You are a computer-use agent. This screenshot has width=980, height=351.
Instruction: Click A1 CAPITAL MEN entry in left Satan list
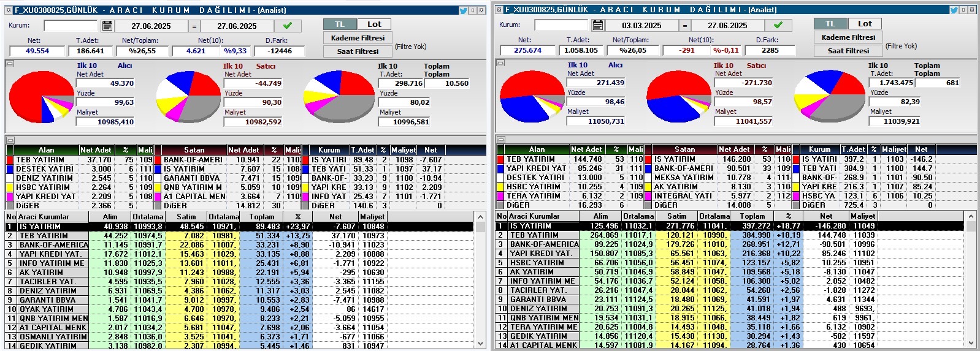194,197
